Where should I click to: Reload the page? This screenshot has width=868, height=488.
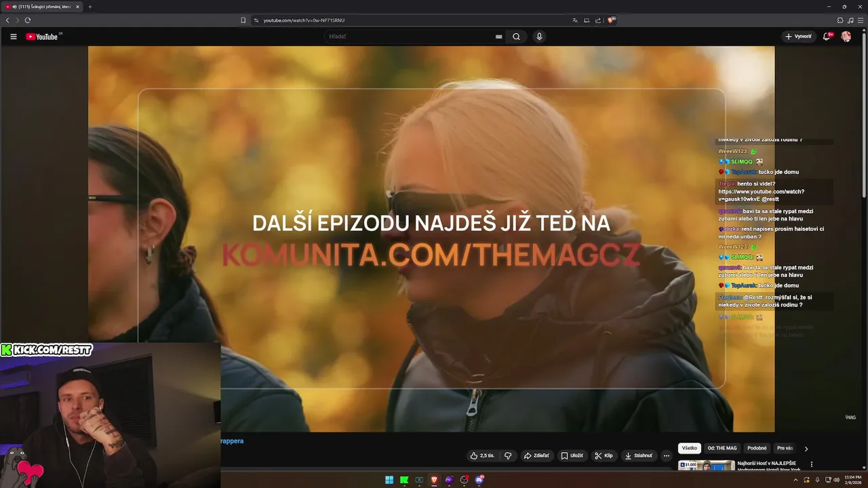tap(28, 20)
